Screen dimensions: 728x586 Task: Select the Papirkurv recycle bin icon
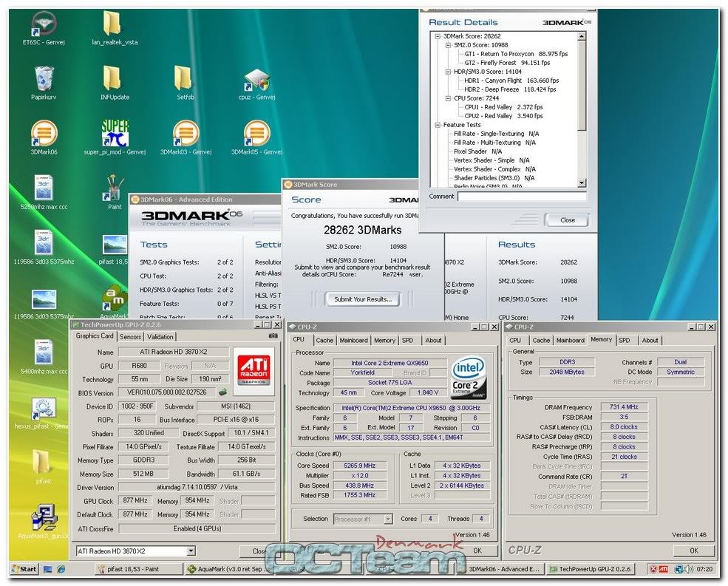pos(44,83)
